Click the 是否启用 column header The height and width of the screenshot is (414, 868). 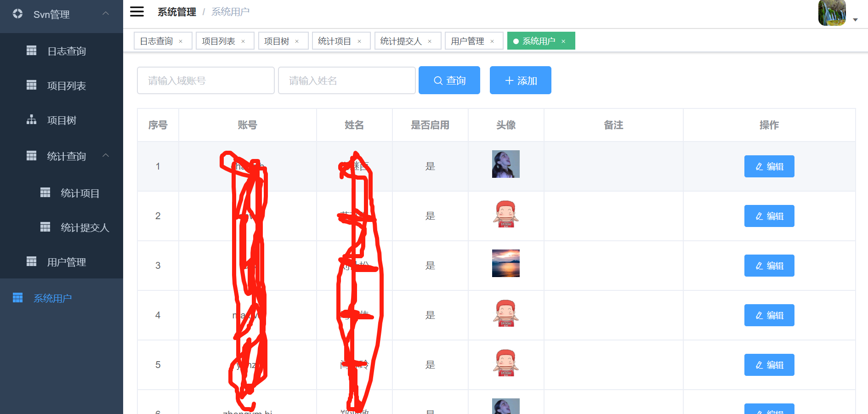click(430, 125)
